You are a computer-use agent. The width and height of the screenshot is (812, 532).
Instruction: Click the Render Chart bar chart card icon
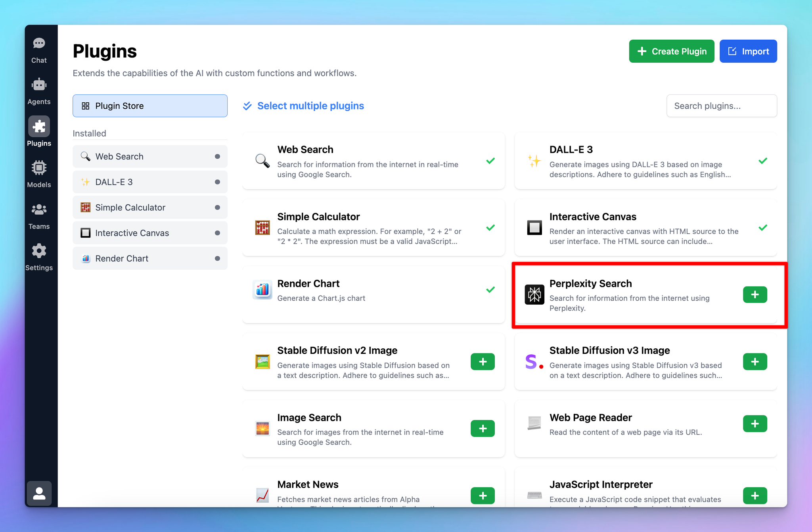[262, 290]
